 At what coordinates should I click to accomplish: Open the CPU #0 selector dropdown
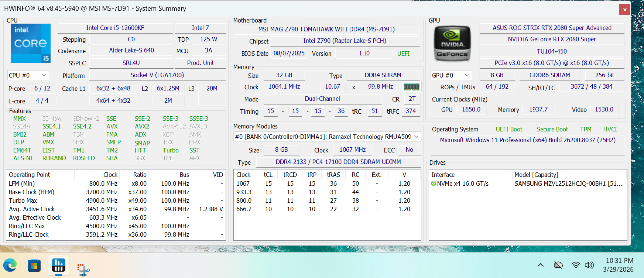pos(28,75)
